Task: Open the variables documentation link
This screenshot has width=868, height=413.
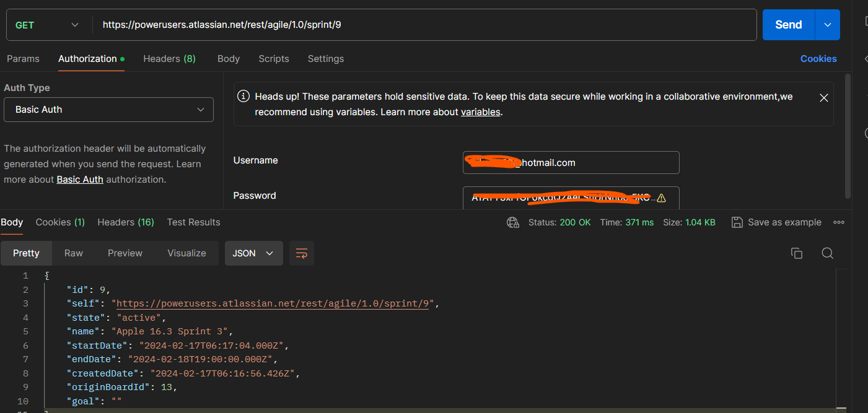Action: click(480, 112)
